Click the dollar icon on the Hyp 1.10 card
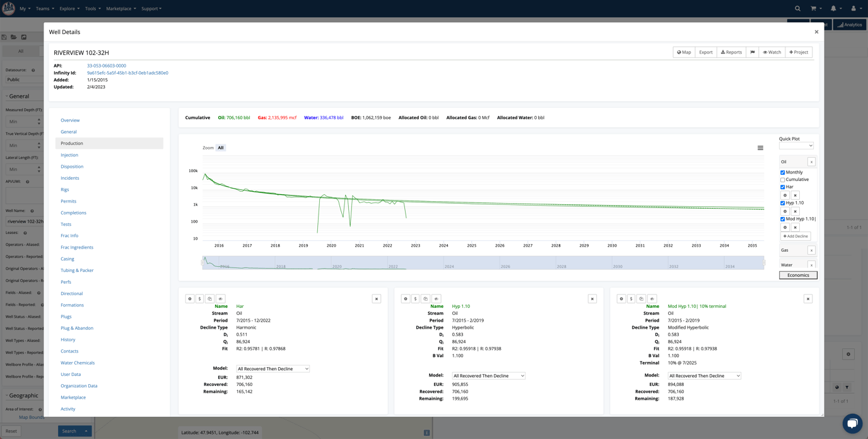The height and width of the screenshot is (439, 868). tap(416, 298)
